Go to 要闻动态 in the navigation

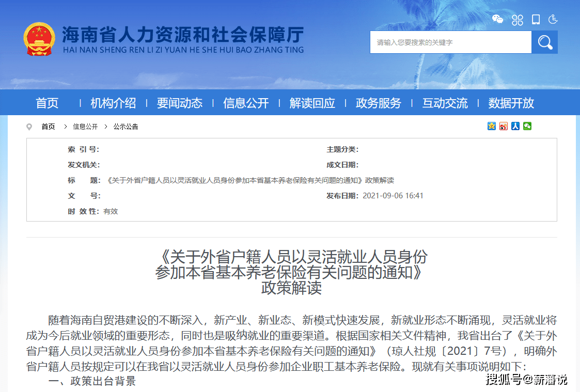point(180,103)
